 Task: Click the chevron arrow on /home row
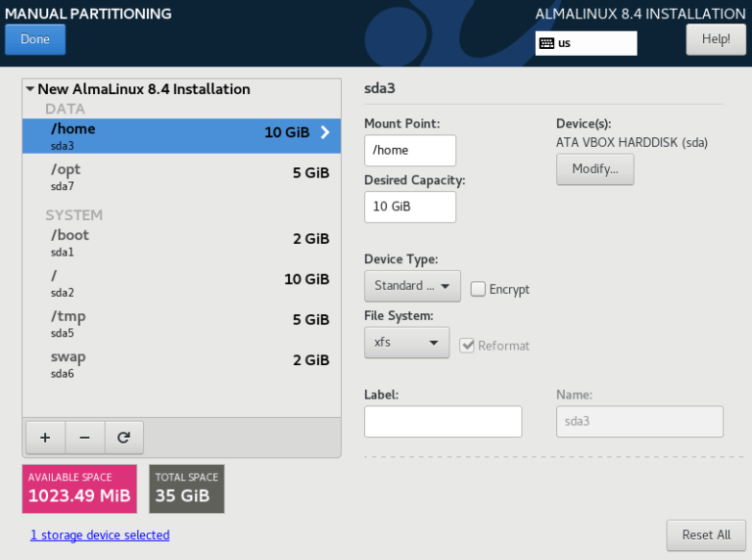point(325,132)
